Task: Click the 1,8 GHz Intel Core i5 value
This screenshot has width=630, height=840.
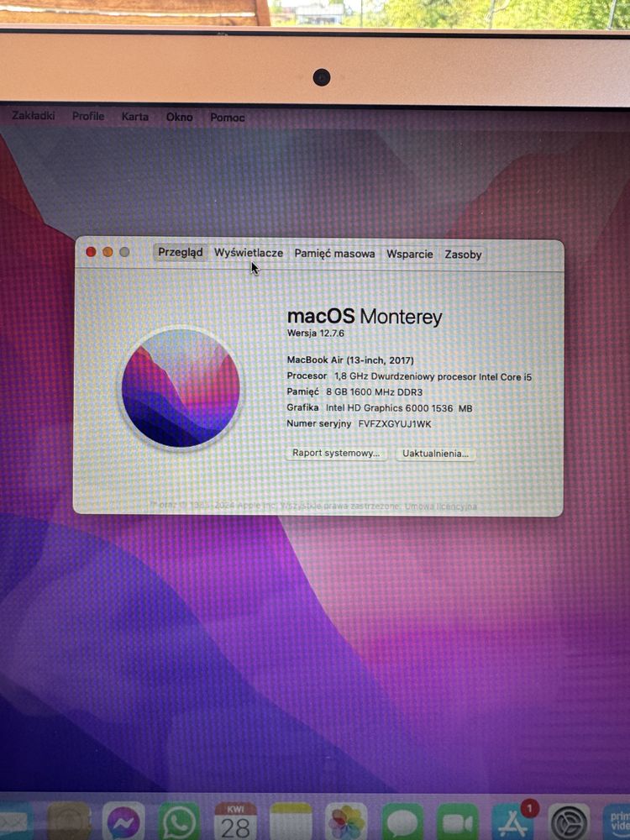Action: coord(433,376)
